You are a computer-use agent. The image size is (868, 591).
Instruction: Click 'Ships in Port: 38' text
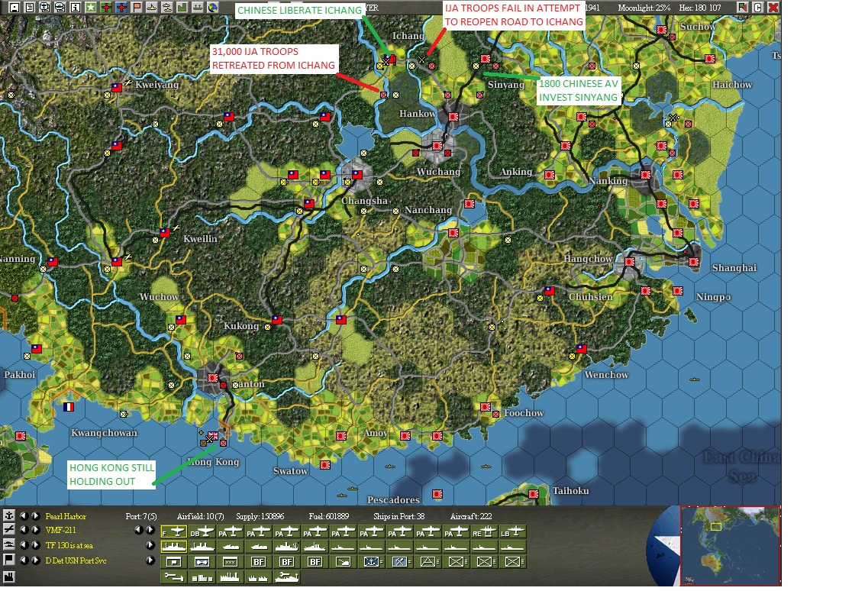(399, 516)
